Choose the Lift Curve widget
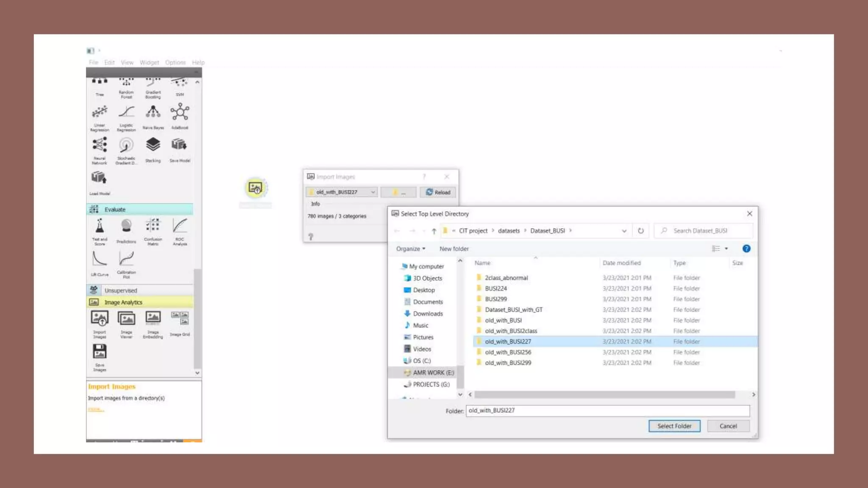Image resolution: width=868 pixels, height=488 pixels. pos(100,263)
